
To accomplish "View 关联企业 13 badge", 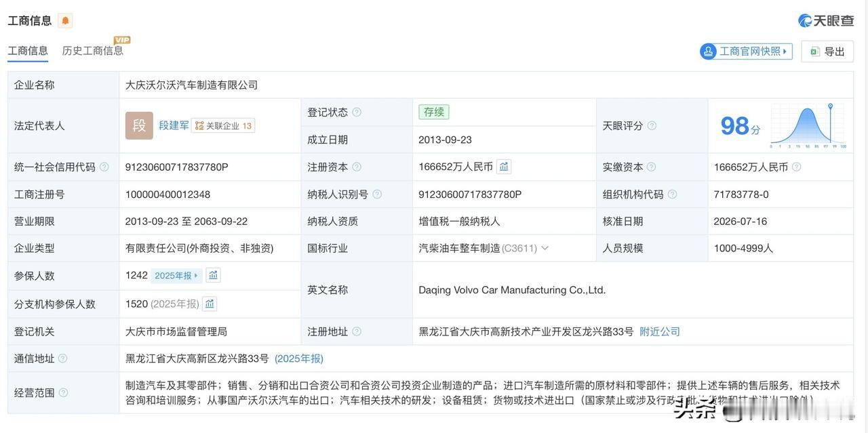I will point(223,125).
